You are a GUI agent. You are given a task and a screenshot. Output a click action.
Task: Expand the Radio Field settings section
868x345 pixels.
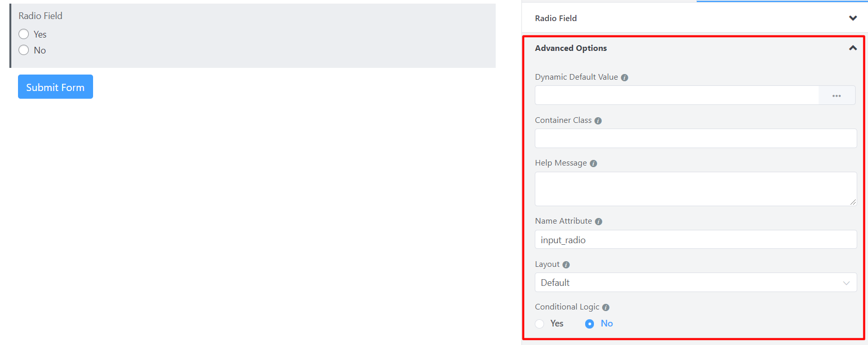(853, 18)
